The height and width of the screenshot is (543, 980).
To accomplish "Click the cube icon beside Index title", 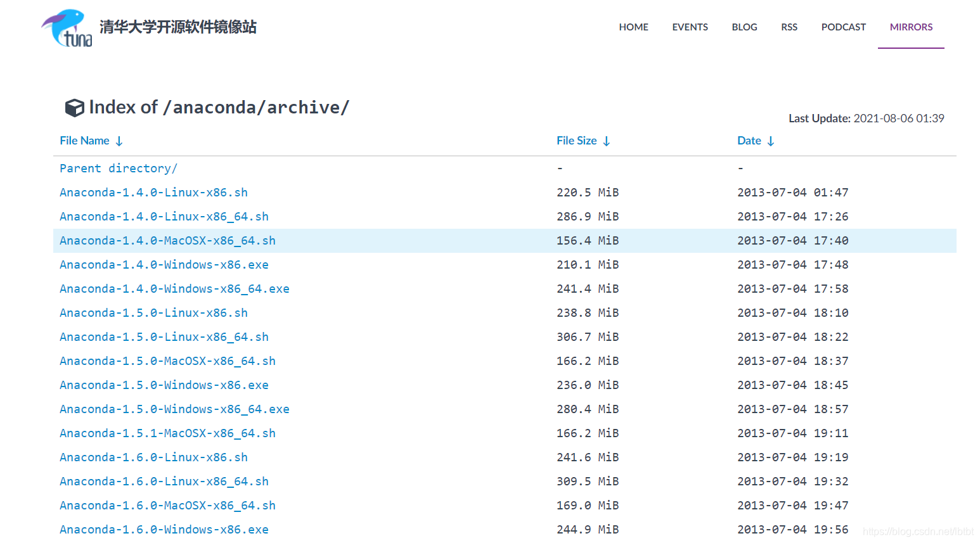I will [x=74, y=108].
